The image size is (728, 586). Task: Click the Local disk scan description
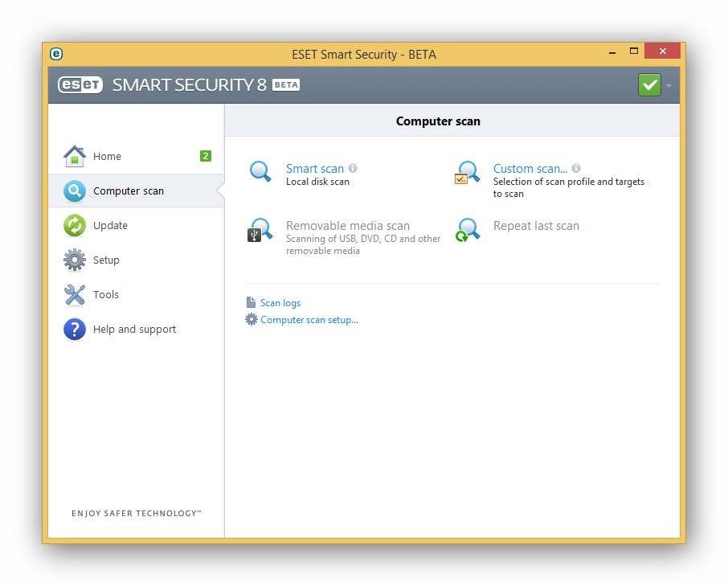pyautogui.click(x=317, y=182)
